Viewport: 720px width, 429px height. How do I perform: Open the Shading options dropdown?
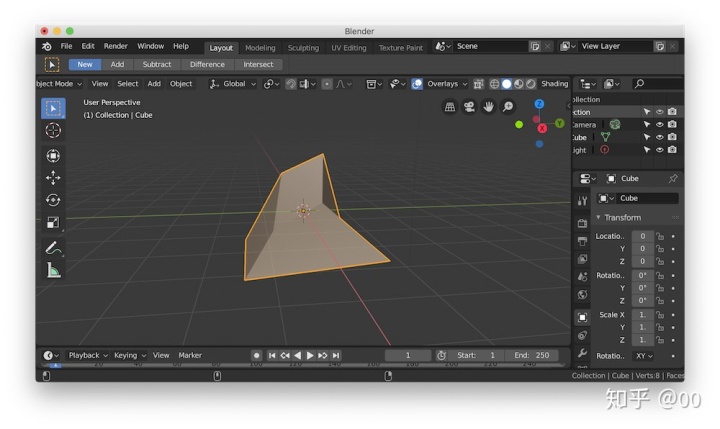point(554,84)
